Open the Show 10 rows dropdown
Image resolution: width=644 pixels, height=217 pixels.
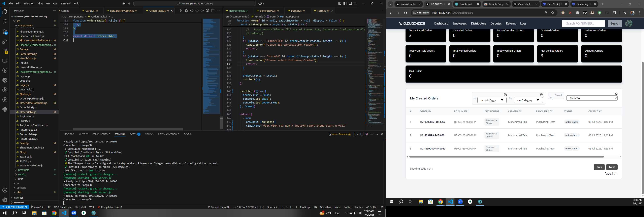[x=592, y=98]
